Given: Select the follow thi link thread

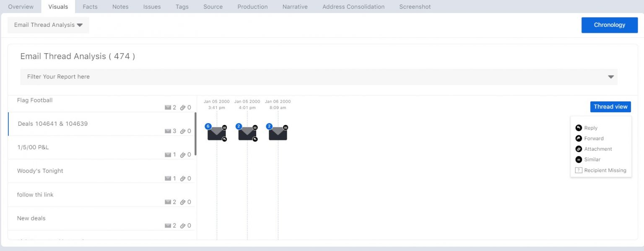Looking at the screenshot, I should coord(101,195).
